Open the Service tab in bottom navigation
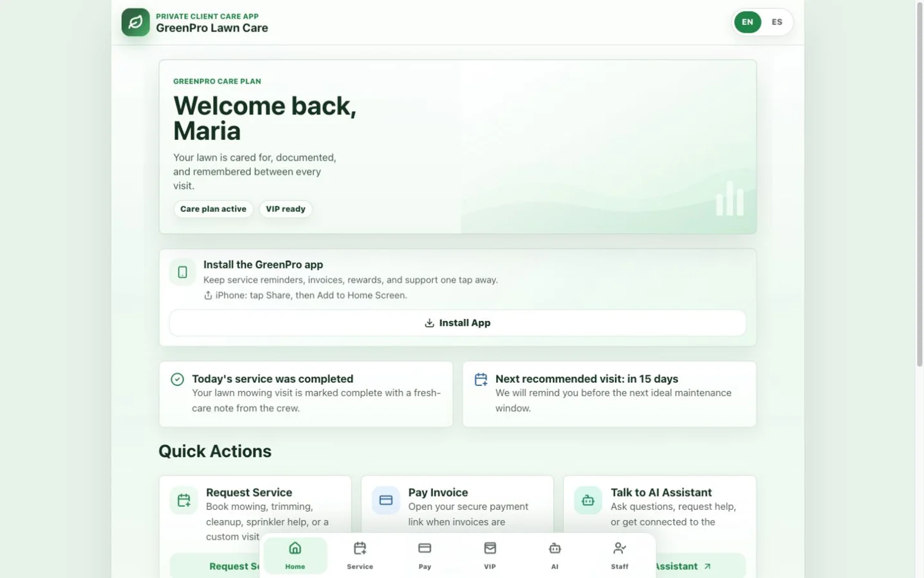 point(360,556)
